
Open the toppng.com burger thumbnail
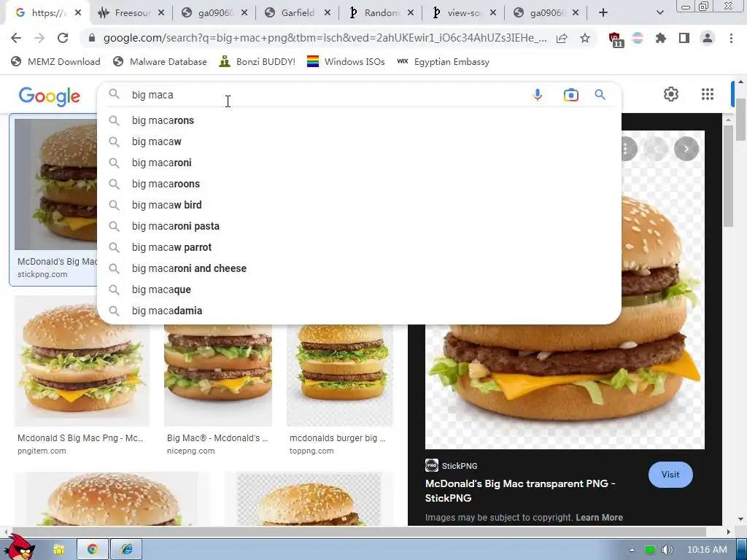tap(340, 376)
